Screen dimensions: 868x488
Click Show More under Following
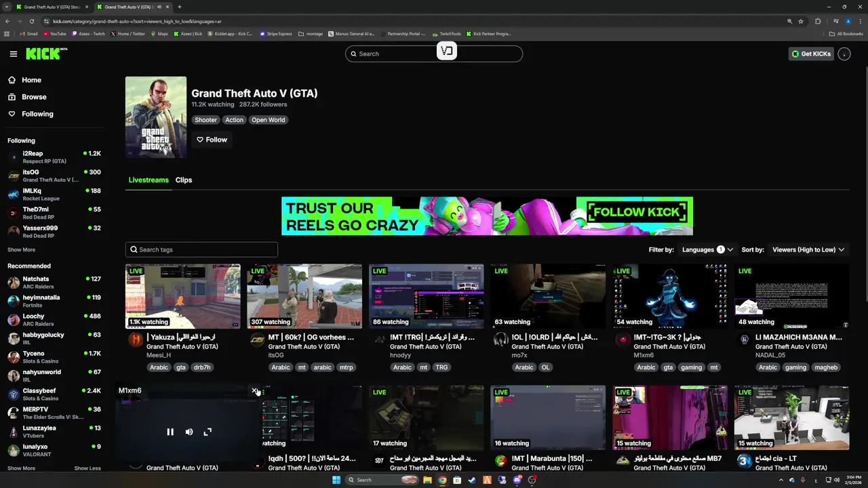(x=21, y=249)
